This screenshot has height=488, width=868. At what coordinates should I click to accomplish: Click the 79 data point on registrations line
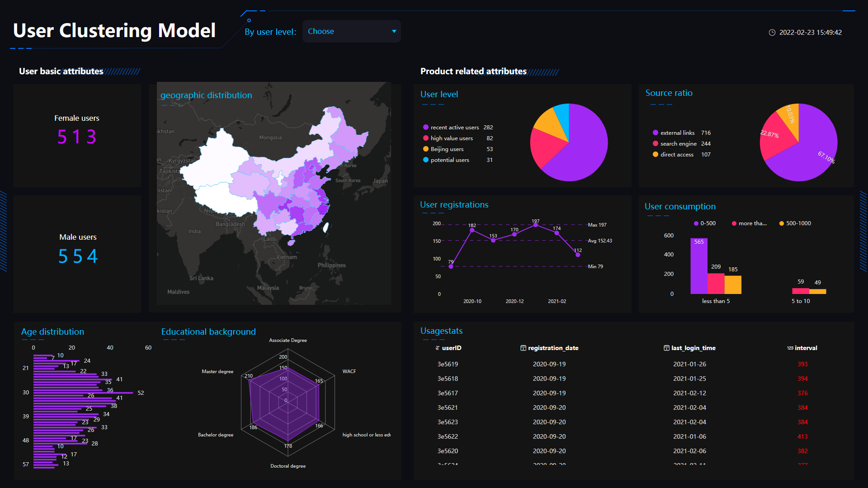tap(451, 266)
